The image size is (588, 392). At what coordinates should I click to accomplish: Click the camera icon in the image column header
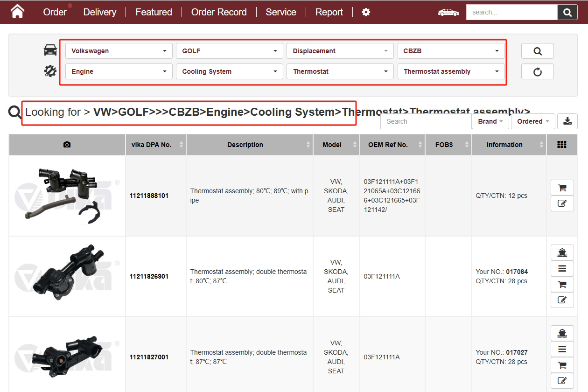[x=67, y=145]
